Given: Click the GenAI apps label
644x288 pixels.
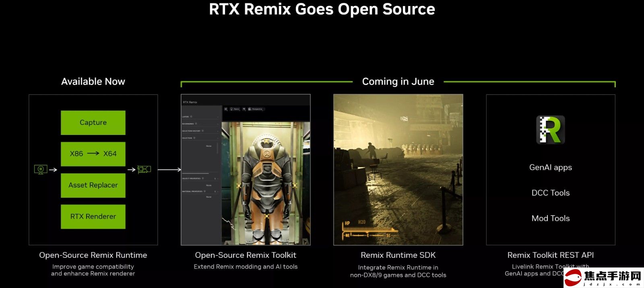Looking at the screenshot, I should point(551,167).
